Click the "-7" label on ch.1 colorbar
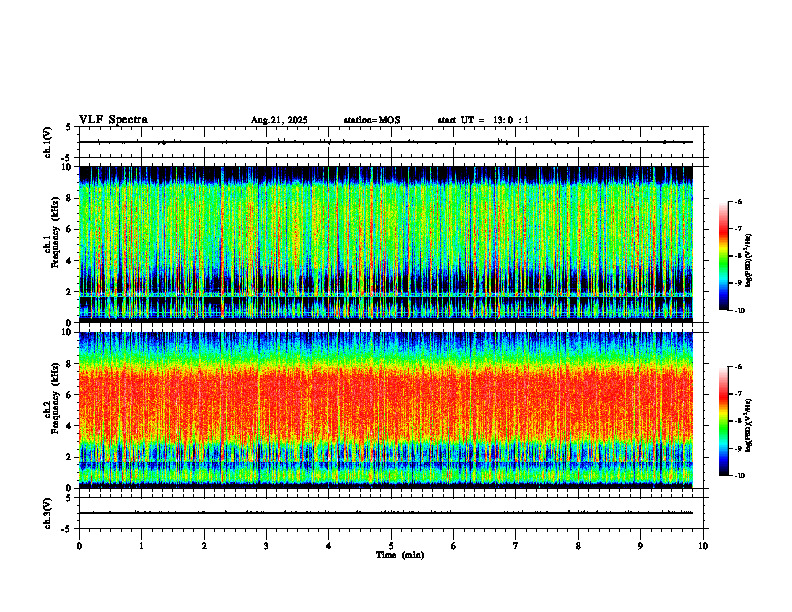792x612 pixels. pos(738,229)
